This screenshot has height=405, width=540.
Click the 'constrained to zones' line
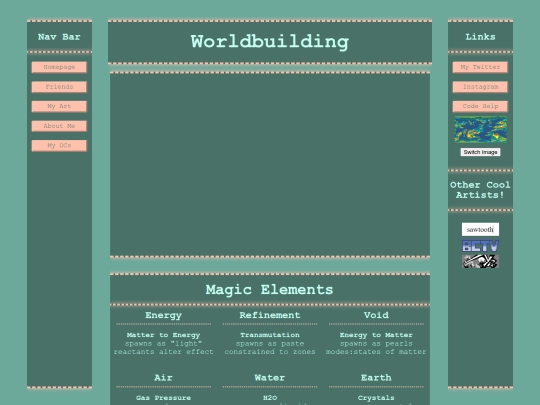pos(270,352)
